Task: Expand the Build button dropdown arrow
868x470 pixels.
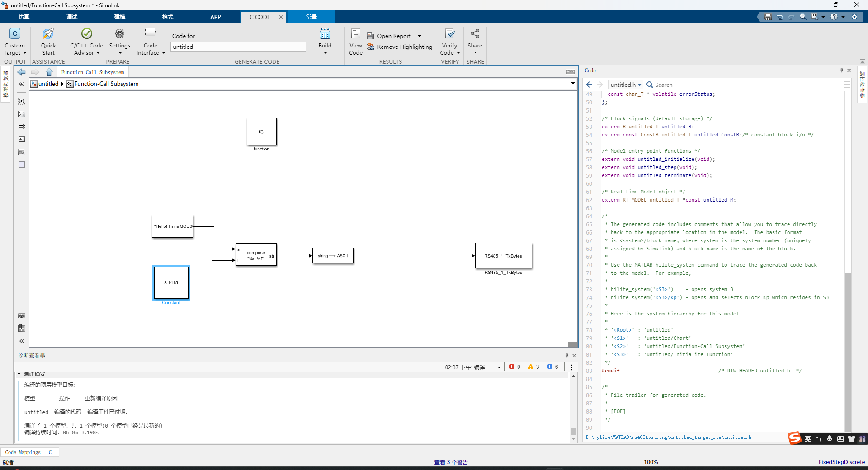Action: (325, 53)
